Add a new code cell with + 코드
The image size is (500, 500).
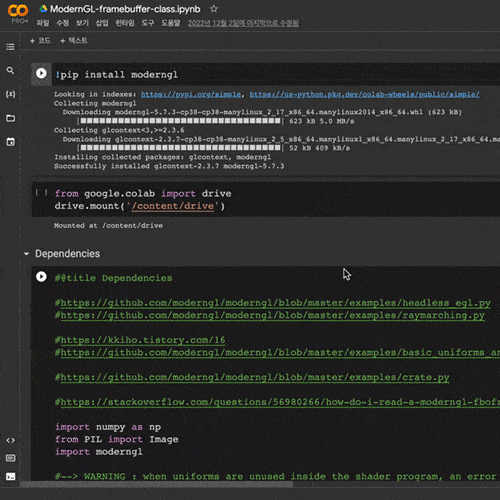pyautogui.click(x=40, y=41)
